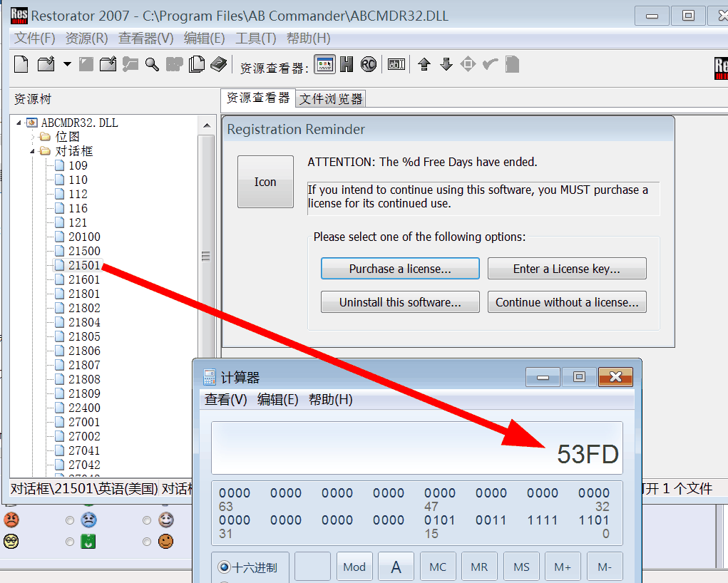Select dialog resource 20100

pos(84,237)
